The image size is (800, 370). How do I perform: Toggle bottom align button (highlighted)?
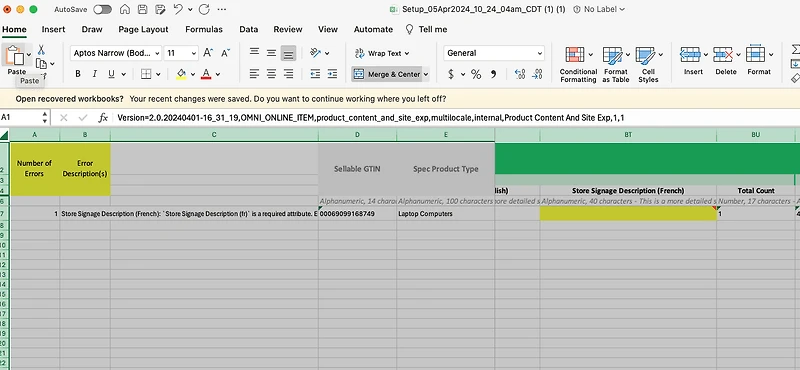pos(288,53)
